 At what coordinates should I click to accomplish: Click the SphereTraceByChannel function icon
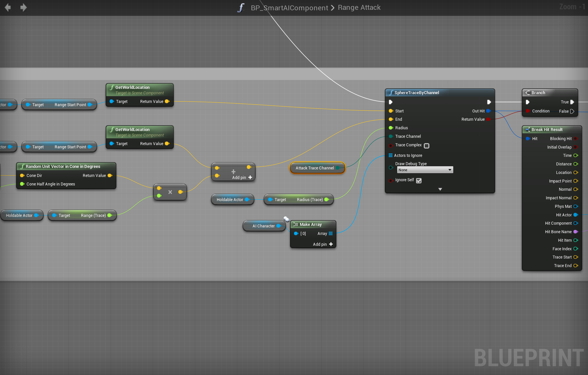pyautogui.click(x=391, y=93)
